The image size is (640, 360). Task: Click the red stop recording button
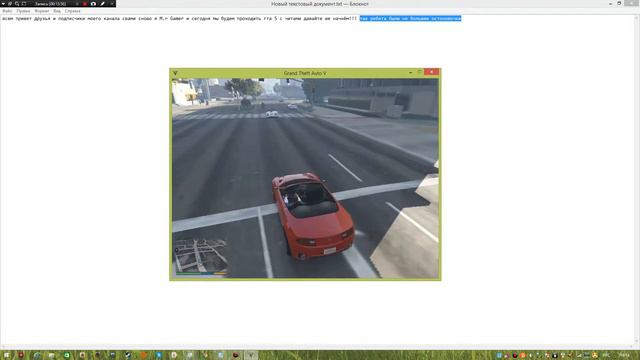tap(85, 4)
